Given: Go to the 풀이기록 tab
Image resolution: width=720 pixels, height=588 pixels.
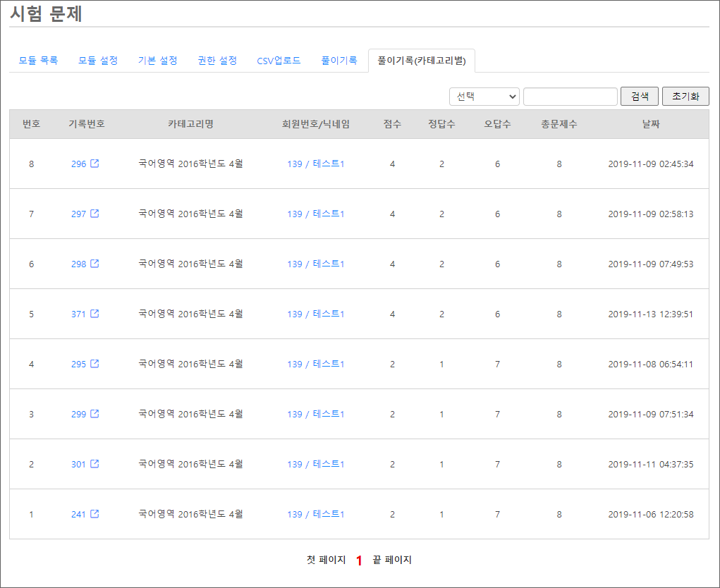Looking at the screenshot, I should [x=339, y=61].
